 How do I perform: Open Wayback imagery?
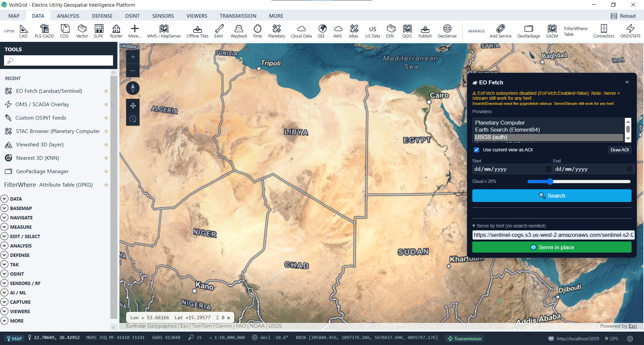[x=239, y=31]
